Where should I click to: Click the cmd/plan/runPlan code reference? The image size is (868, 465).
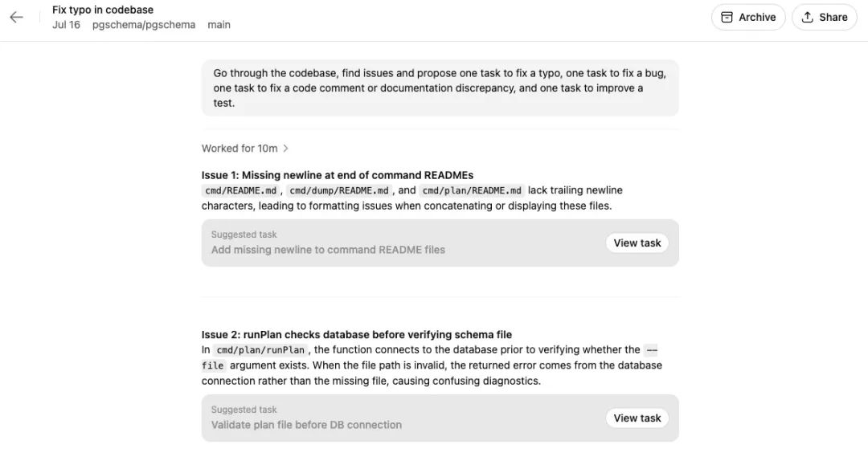pyautogui.click(x=260, y=350)
